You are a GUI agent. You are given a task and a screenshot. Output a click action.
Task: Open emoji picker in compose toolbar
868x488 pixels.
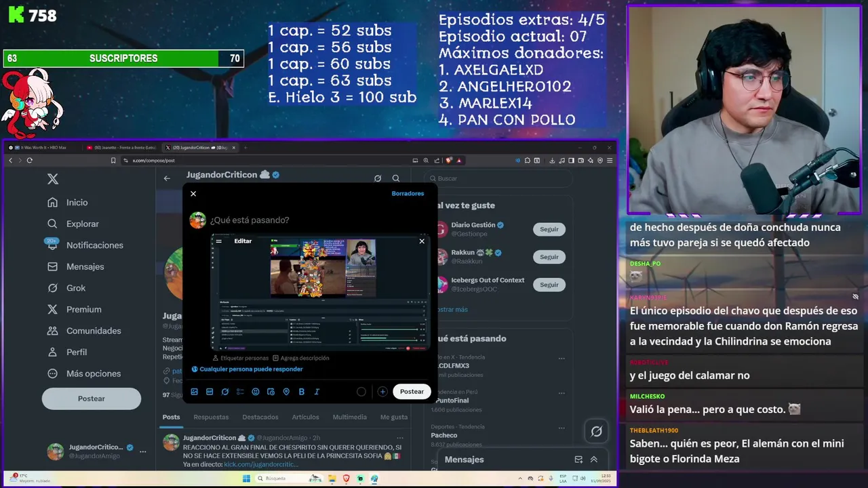[256, 392]
